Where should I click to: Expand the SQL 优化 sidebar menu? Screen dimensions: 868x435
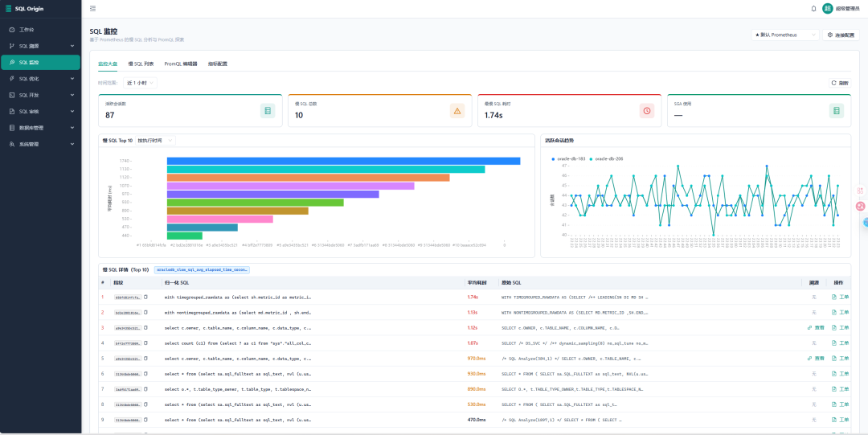[72, 79]
